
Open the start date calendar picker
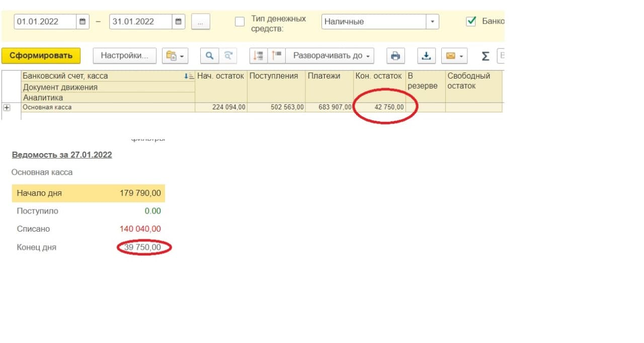pos(83,22)
